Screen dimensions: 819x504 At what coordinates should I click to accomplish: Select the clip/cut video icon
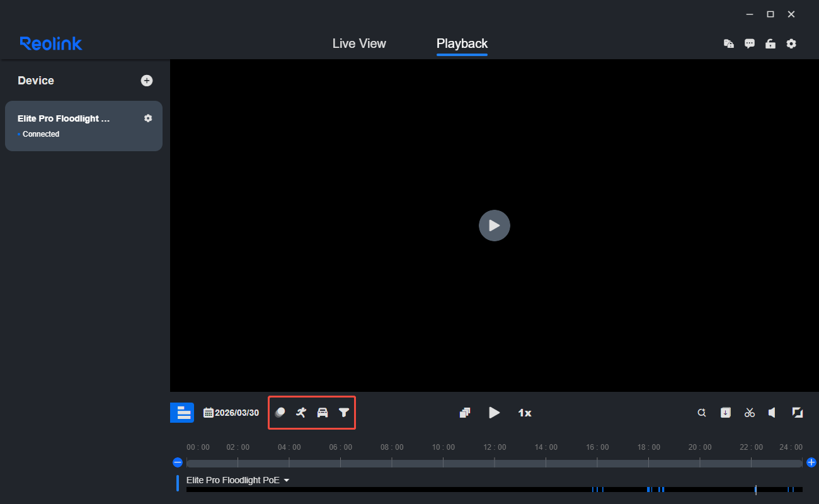click(x=749, y=413)
